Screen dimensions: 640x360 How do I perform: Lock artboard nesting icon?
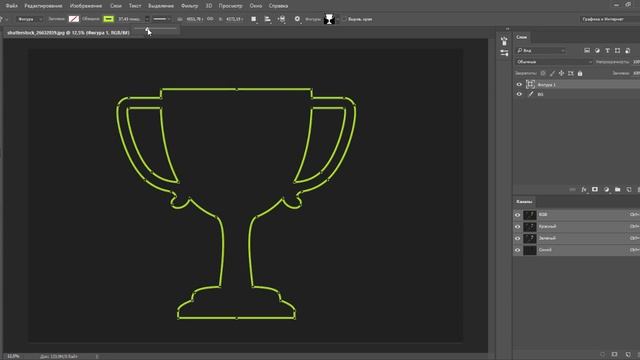coord(571,73)
